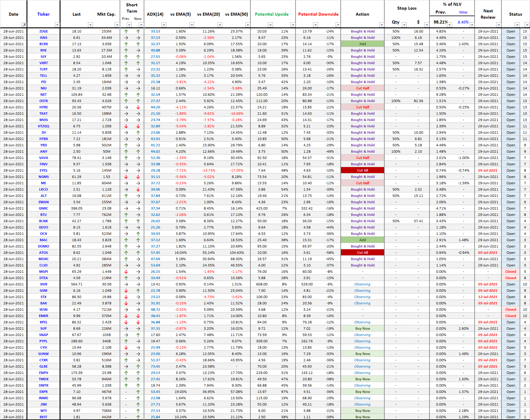Select the 12-Jul-2021 review date for STX
530x420 pixels.
(x=488, y=297)
